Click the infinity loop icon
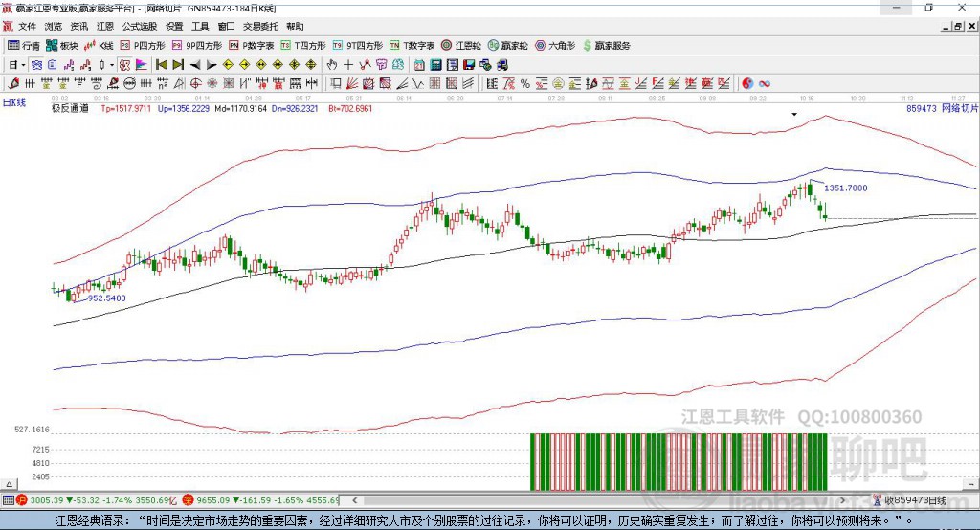This screenshot has height=530, width=980. click(765, 84)
